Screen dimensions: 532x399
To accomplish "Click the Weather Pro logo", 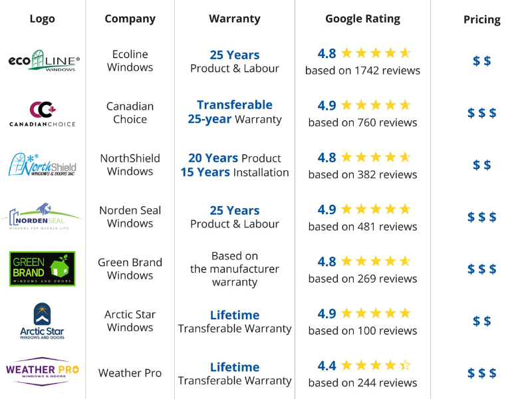I will (x=43, y=372).
